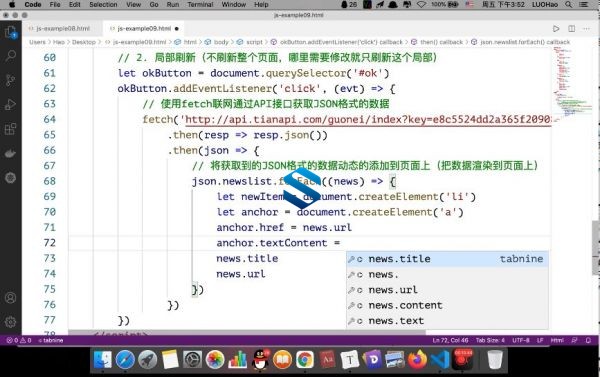Open Visual Studio Code from the Dock
Viewport: 600px width, 377px height.
[440, 360]
